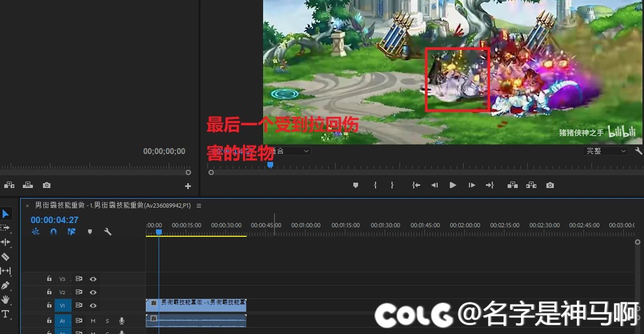644x334 pixels.
Task: Open Program Monitor settings wrench
Action: [x=639, y=151]
